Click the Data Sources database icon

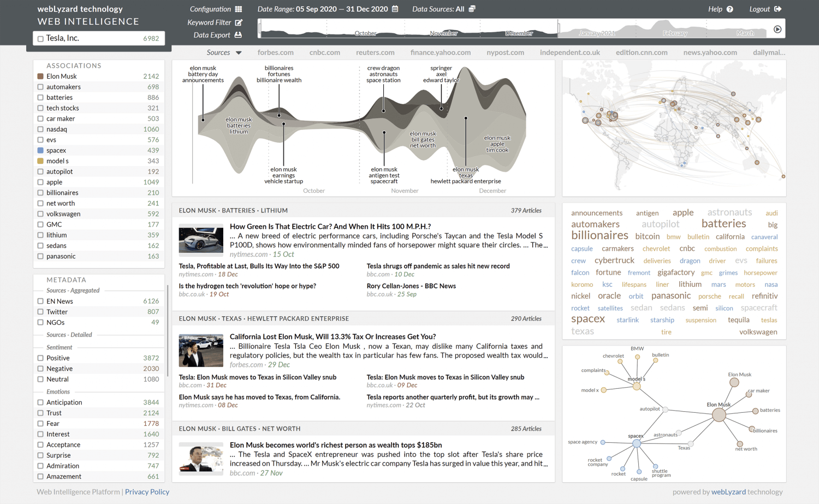pyautogui.click(x=472, y=9)
